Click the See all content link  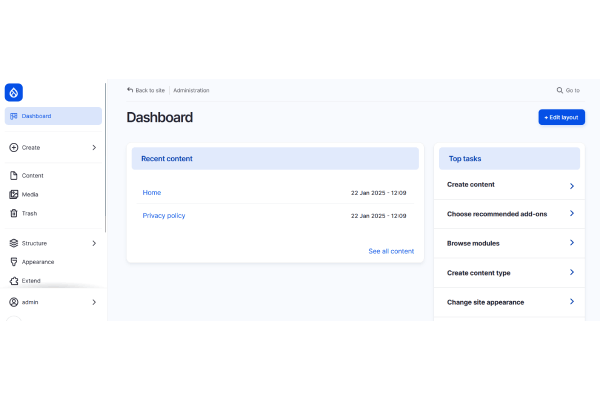click(x=391, y=251)
